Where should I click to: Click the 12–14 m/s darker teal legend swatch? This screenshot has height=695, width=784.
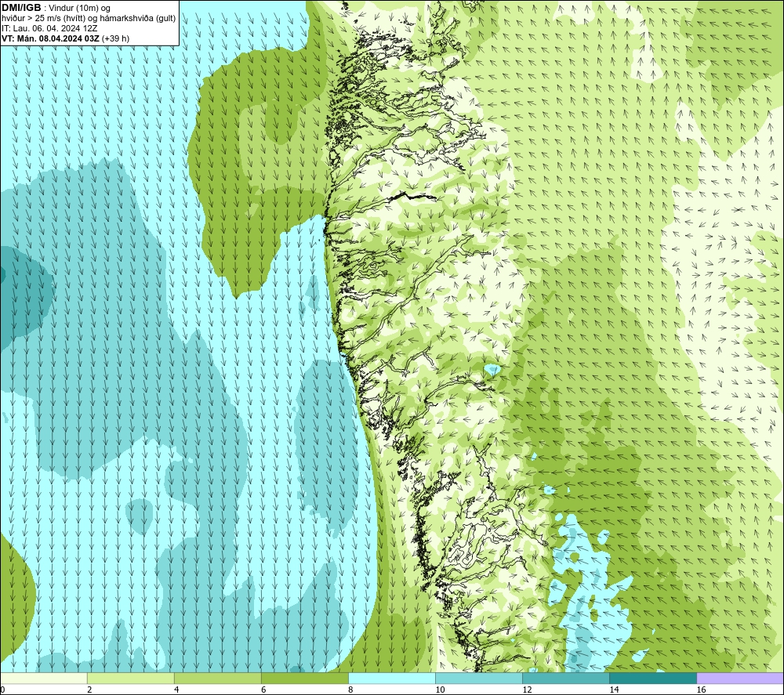click(x=566, y=678)
